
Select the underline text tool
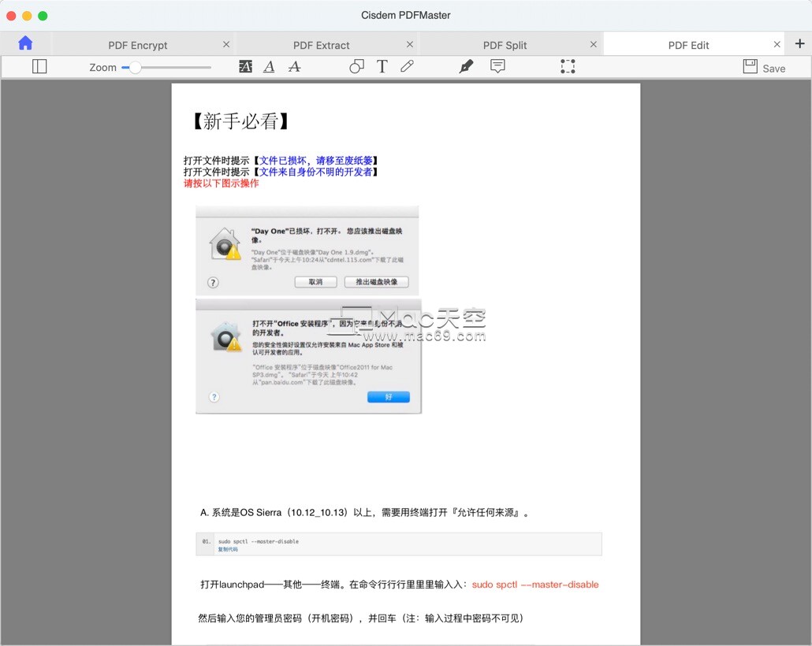coord(269,66)
